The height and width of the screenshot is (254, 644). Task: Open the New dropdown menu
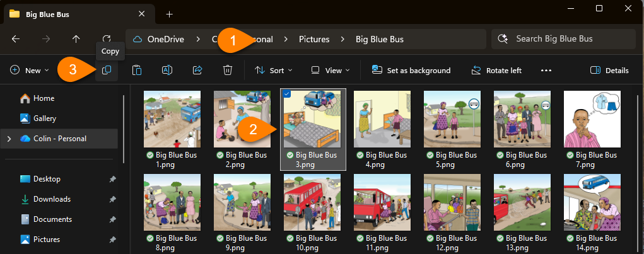point(30,71)
